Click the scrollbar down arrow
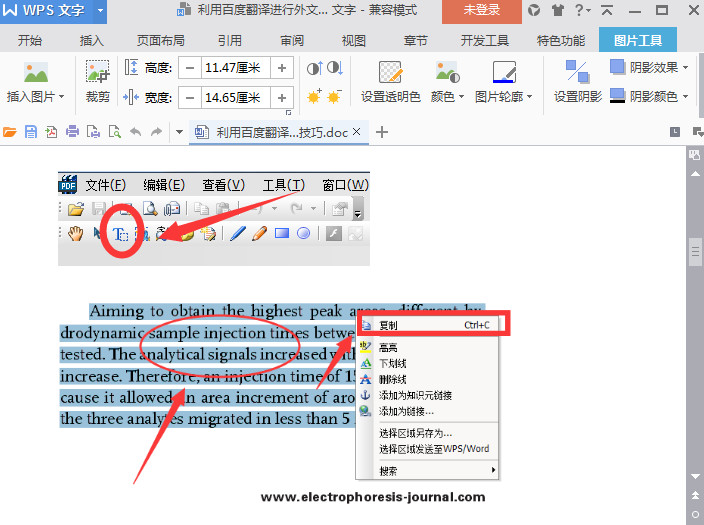This screenshot has width=704, height=525. pos(695,476)
